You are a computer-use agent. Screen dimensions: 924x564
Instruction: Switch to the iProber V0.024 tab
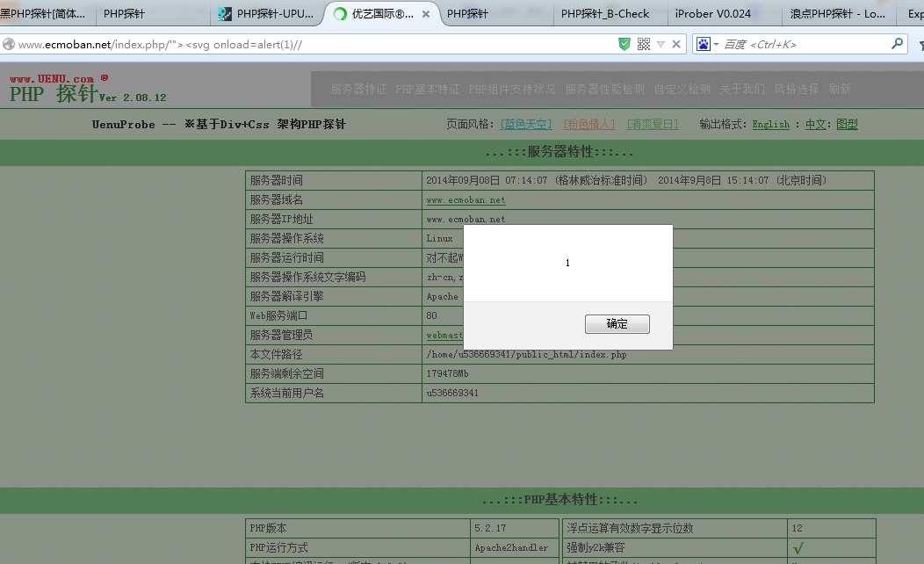713,13
